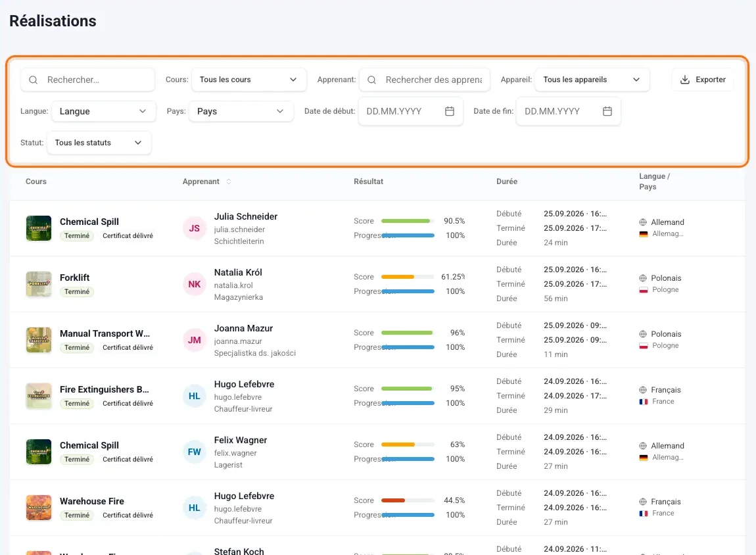756x555 pixels.
Task: Click the Terminé badge under Forklift
Action: 77,292
